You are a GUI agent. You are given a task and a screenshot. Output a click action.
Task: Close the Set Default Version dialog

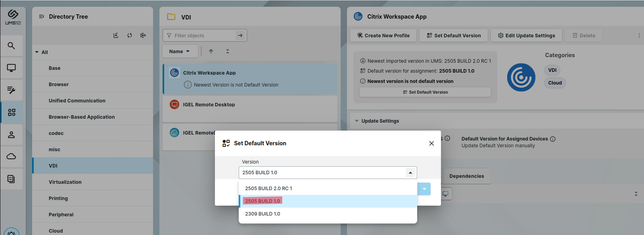(x=431, y=143)
